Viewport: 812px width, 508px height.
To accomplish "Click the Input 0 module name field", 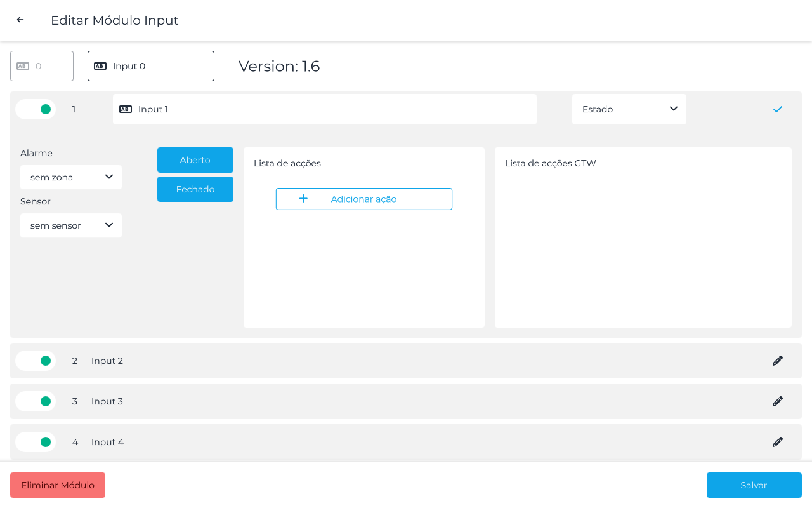I will point(159,66).
